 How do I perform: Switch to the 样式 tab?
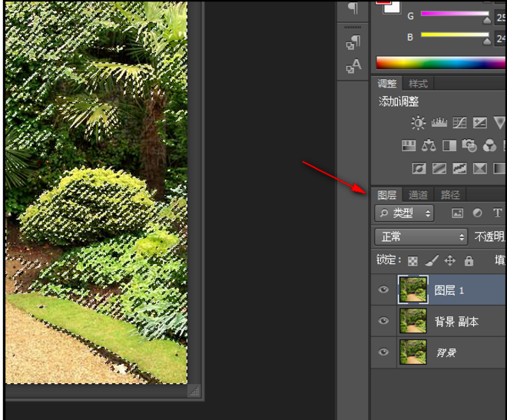point(418,84)
